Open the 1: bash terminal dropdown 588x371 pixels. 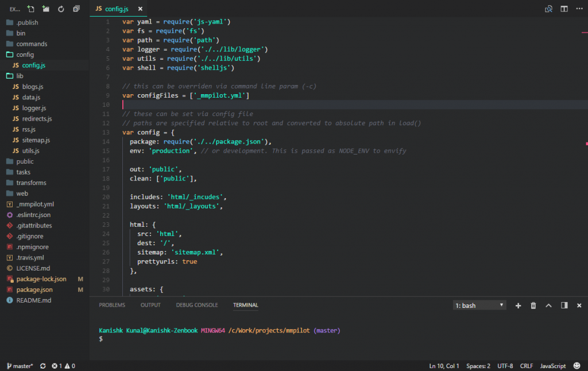479,305
